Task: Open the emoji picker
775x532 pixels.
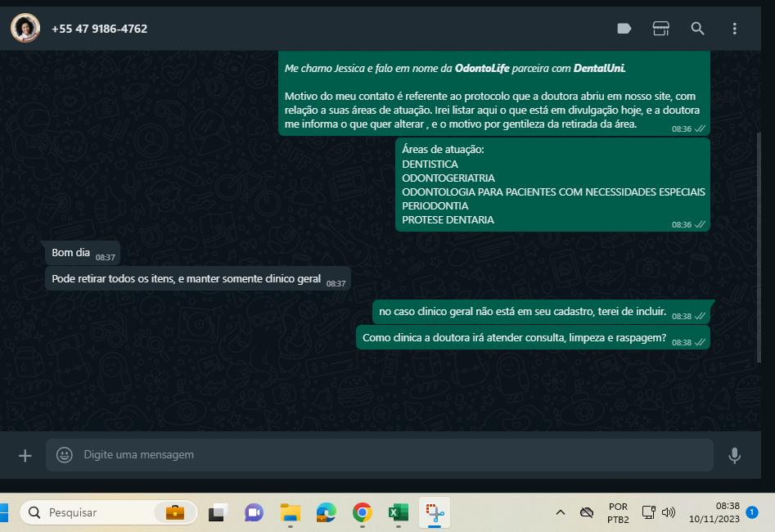Action: click(x=65, y=455)
